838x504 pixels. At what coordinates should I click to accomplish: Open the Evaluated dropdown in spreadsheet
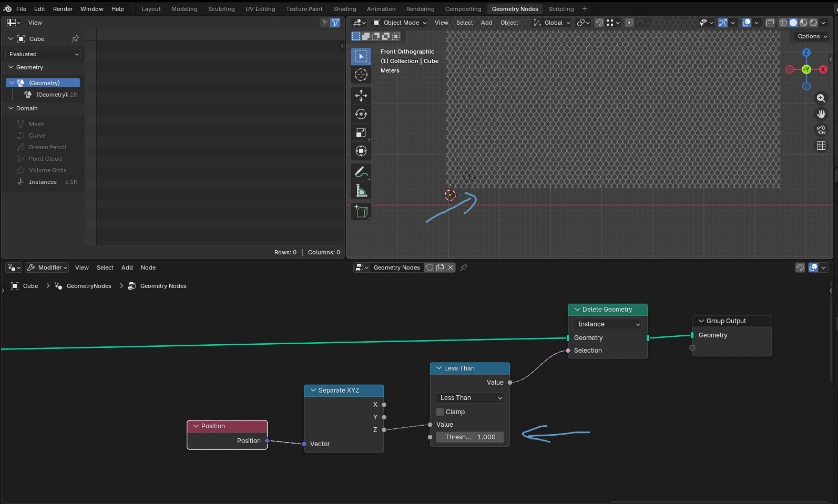[x=43, y=54]
